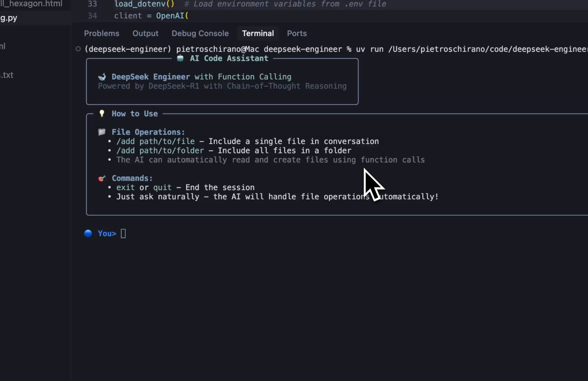Click 'Include a single file in conversation' text
Viewport: 588px width, 381px height.
[294, 141]
